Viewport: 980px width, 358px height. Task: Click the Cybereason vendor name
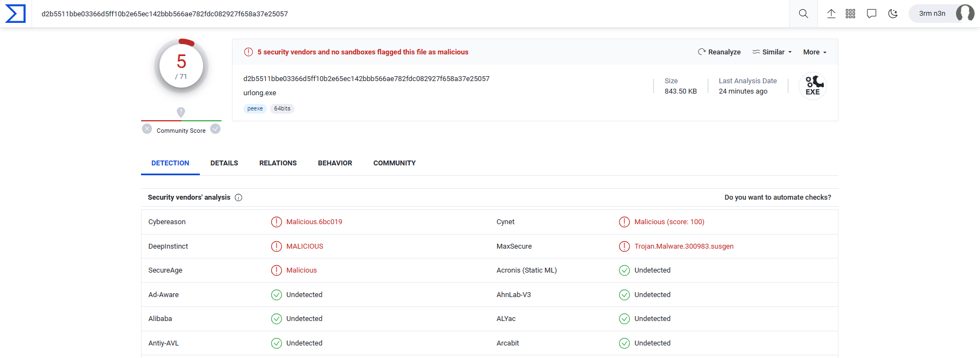[167, 222]
